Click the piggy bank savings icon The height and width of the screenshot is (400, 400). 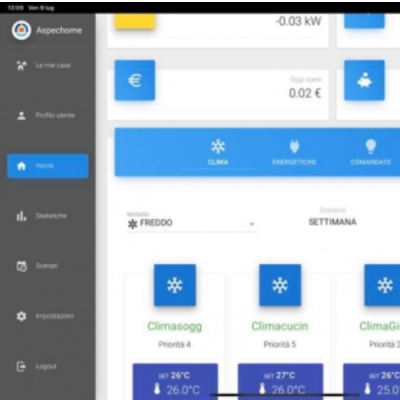pos(365,80)
